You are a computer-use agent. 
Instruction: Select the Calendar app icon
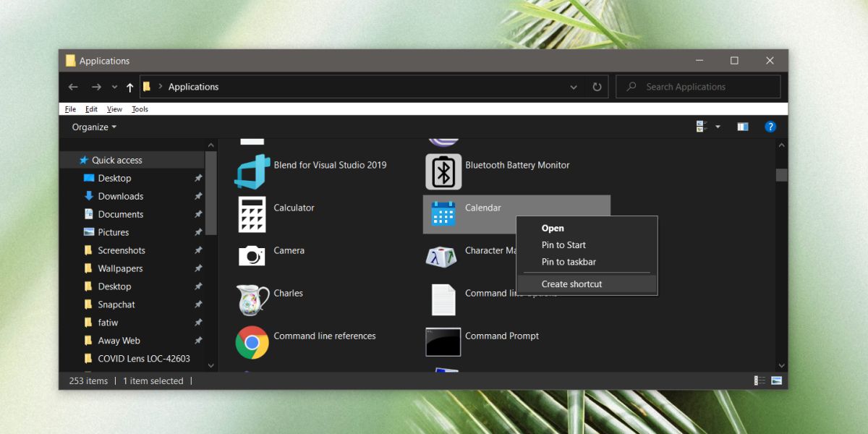tap(443, 214)
